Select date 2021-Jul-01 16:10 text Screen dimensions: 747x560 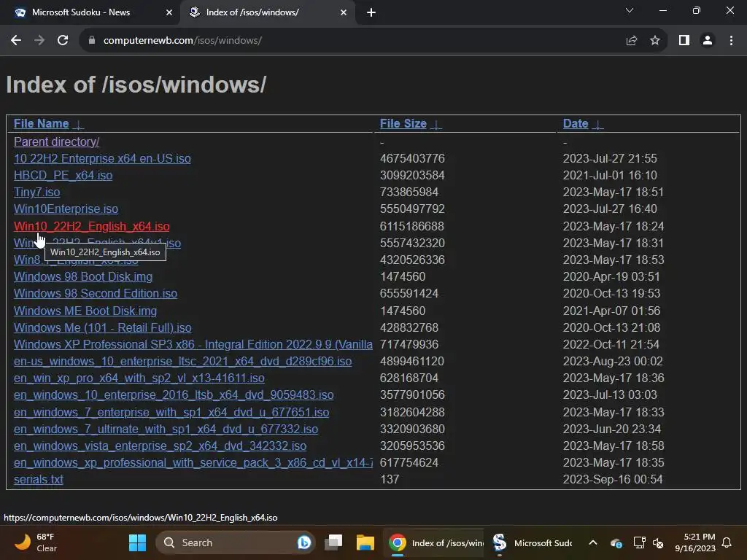(x=610, y=175)
